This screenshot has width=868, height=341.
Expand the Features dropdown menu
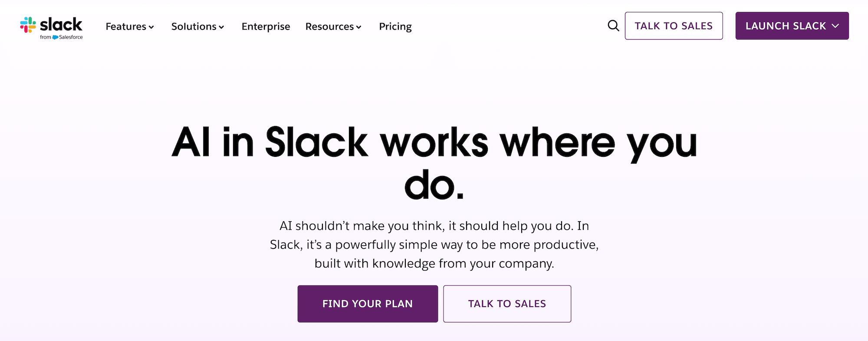(x=126, y=26)
